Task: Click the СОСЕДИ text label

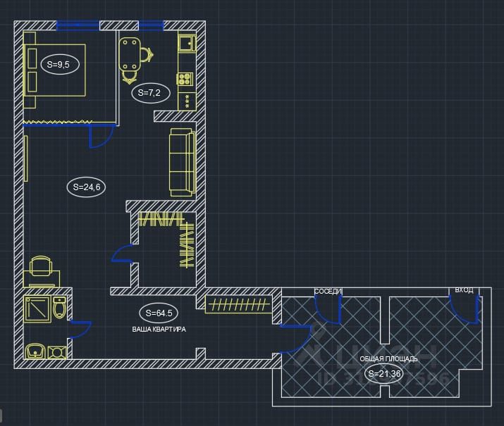Action: tap(328, 292)
